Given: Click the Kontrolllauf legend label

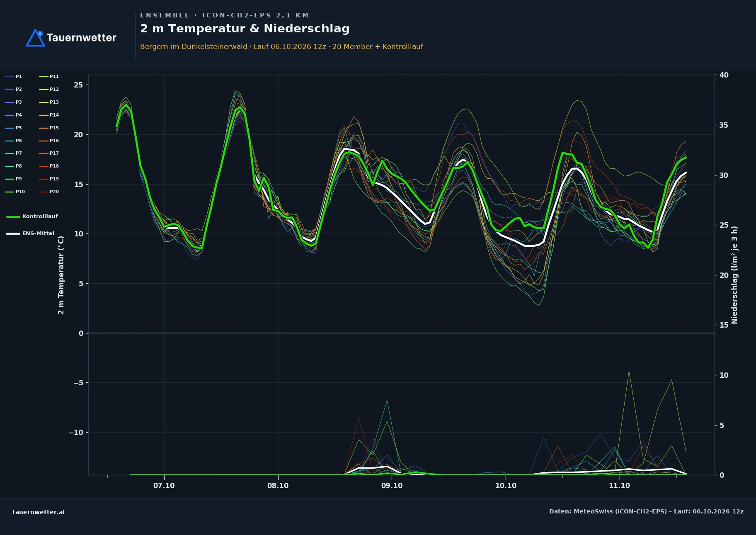Looking at the screenshot, I should pyautogui.click(x=40, y=216).
